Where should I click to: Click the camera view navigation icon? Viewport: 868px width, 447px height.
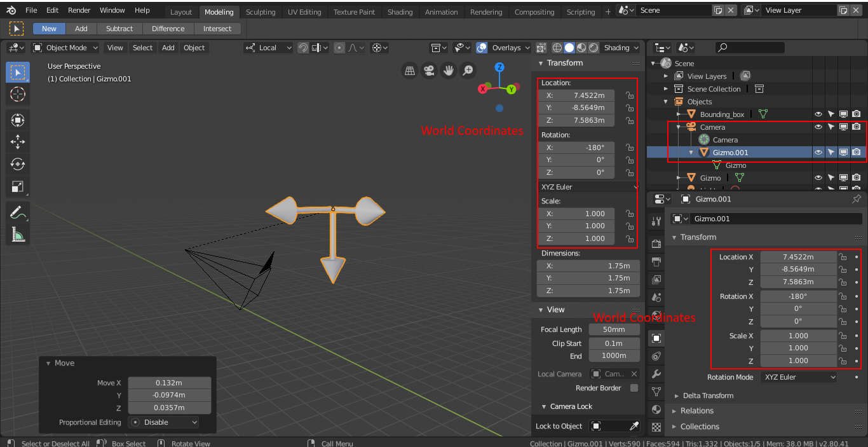click(430, 70)
